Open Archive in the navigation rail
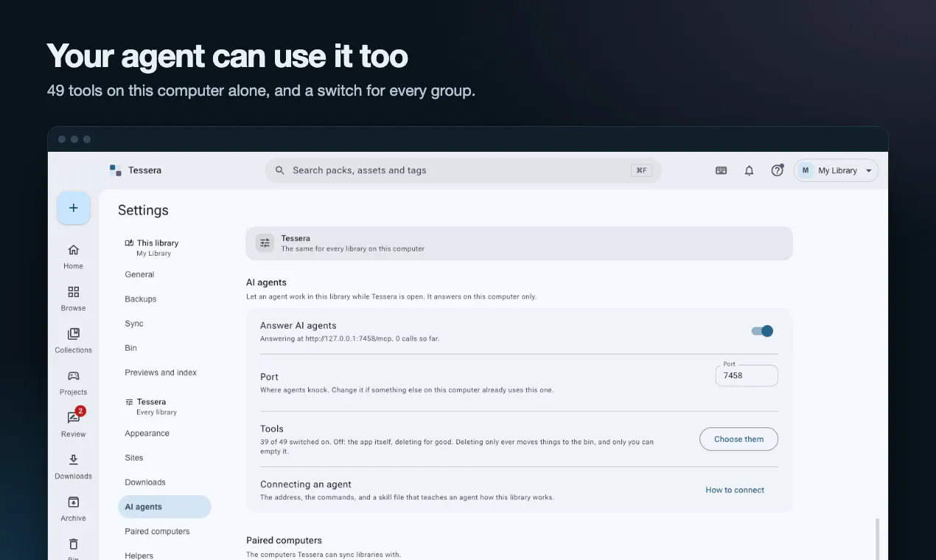 pos(74,508)
